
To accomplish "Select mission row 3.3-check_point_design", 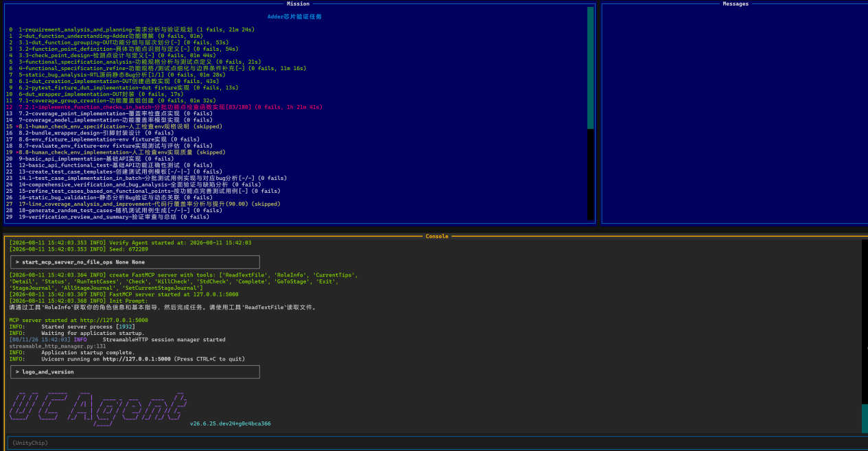I will tap(113, 56).
